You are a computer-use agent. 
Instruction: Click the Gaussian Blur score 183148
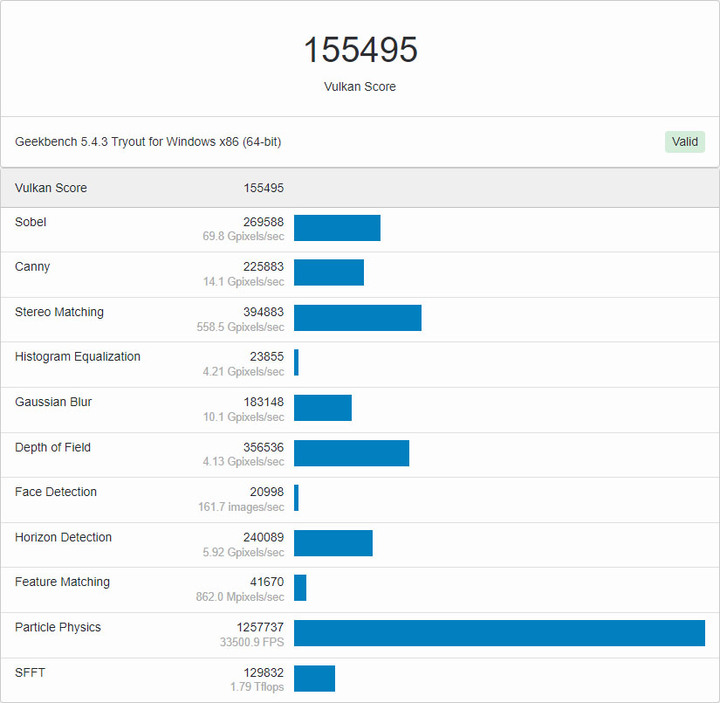[x=263, y=402]
